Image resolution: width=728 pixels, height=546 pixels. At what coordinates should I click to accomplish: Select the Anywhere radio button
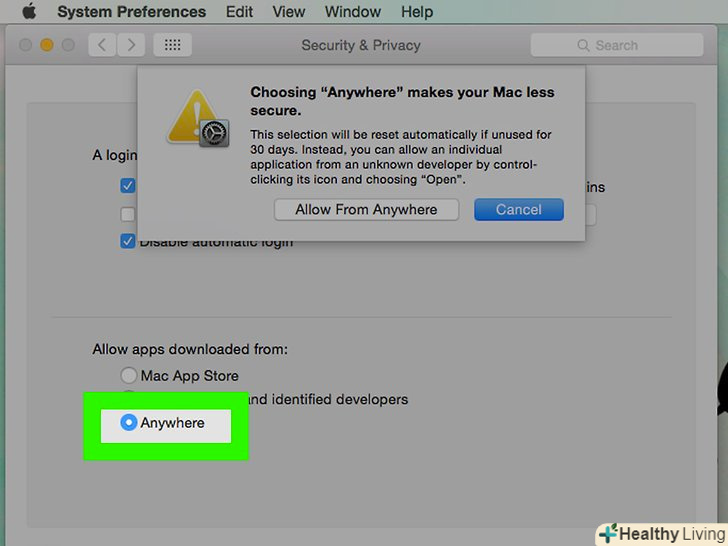click(x=128, y=422)
